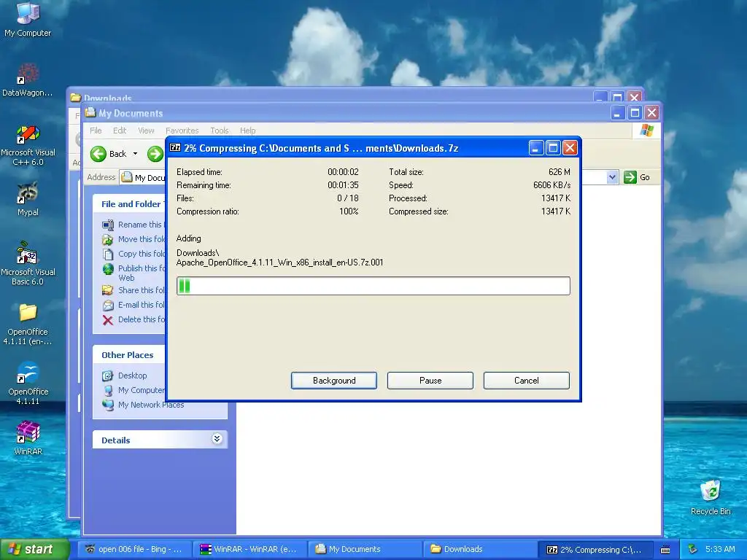Open Edit menu in My Documents
Viewport: 747px width, 560px height.
pyautogui.click(x=120, y=131)
